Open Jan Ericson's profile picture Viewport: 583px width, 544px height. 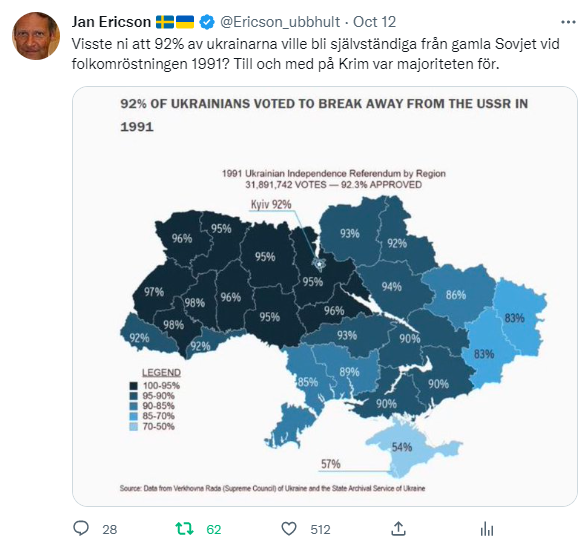pos(36,35)
